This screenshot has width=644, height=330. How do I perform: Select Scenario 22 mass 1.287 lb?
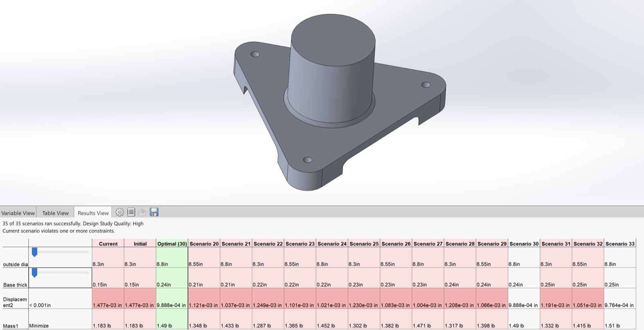[x=268, y=319]
